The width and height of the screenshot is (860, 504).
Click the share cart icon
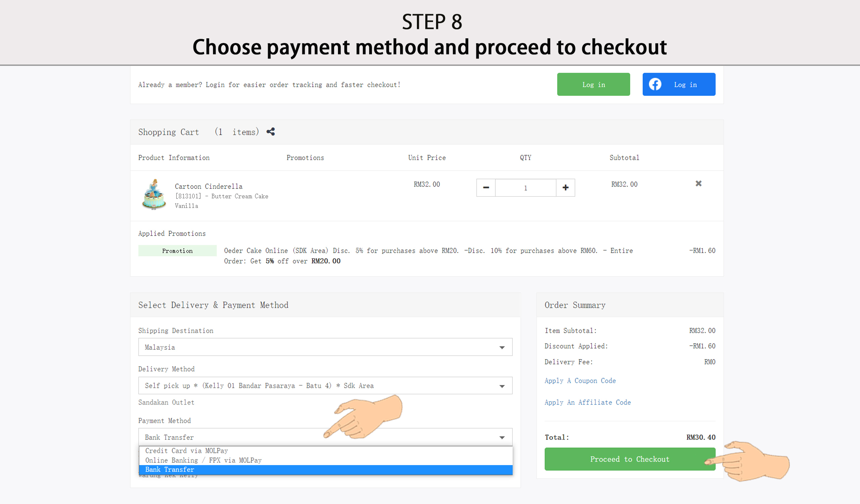tap(271, 132)
